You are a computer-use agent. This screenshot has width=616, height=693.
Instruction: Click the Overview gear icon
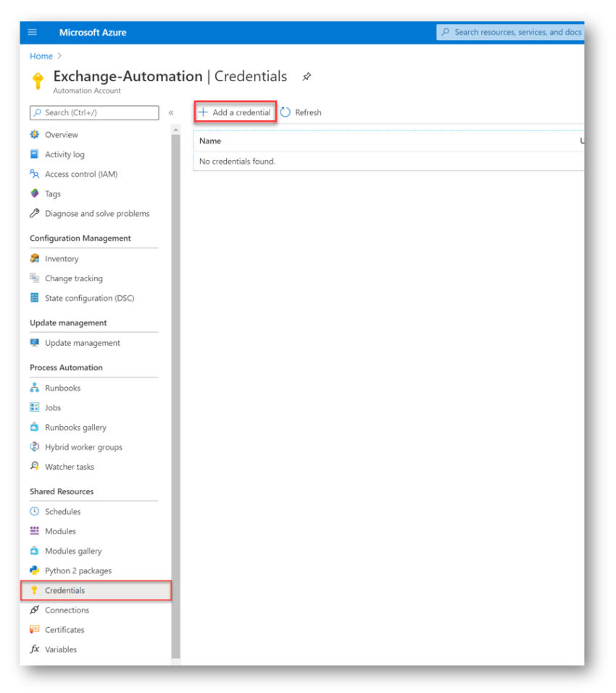tap(35, 134)
